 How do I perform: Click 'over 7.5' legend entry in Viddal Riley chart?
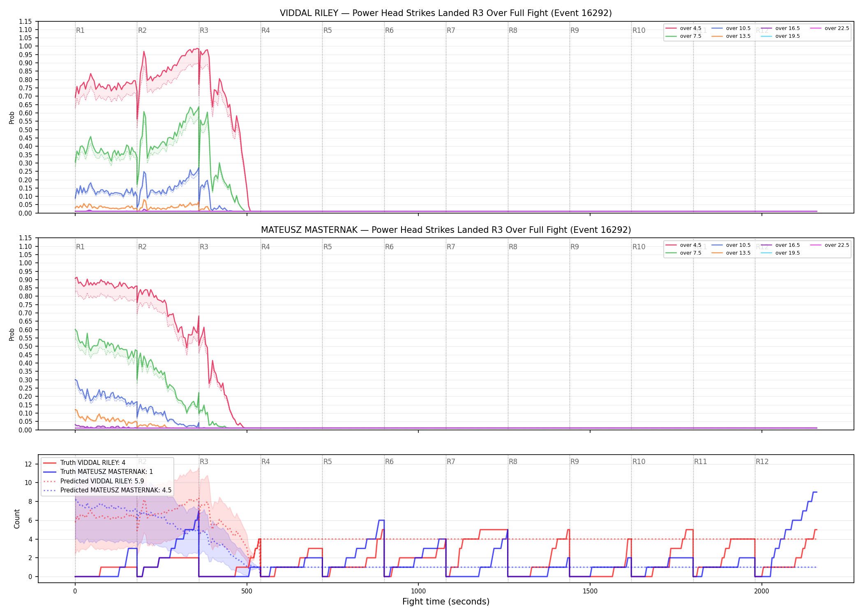[683, 36]
